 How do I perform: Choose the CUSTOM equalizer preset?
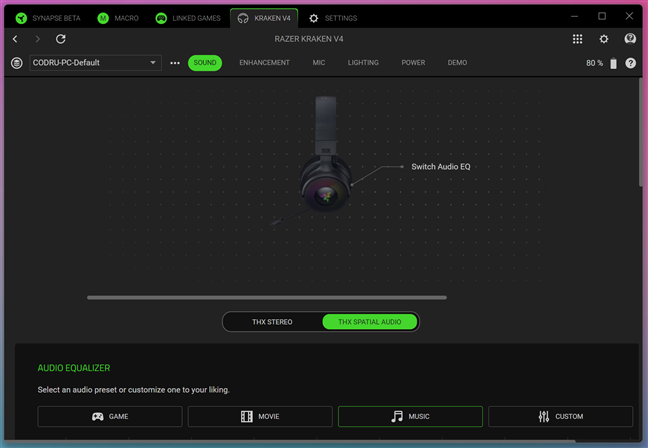(560, 417)
